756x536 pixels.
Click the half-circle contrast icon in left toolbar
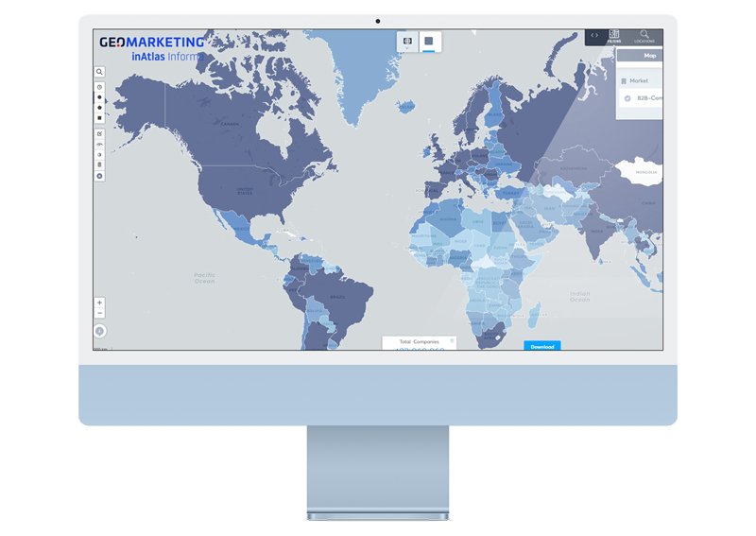point(99,155)
